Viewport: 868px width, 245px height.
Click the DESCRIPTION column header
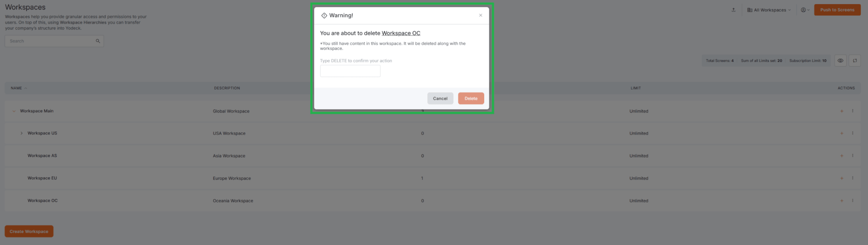tap(227, 88)
